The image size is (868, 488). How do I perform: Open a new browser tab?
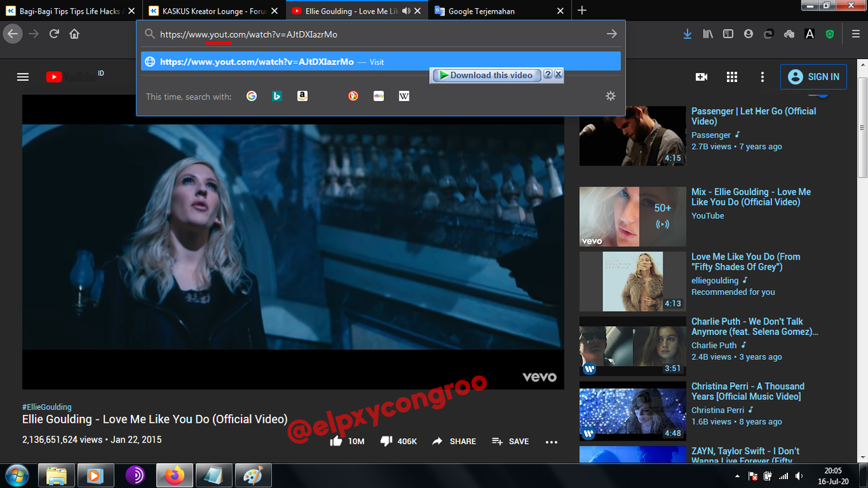click(582, 11)
